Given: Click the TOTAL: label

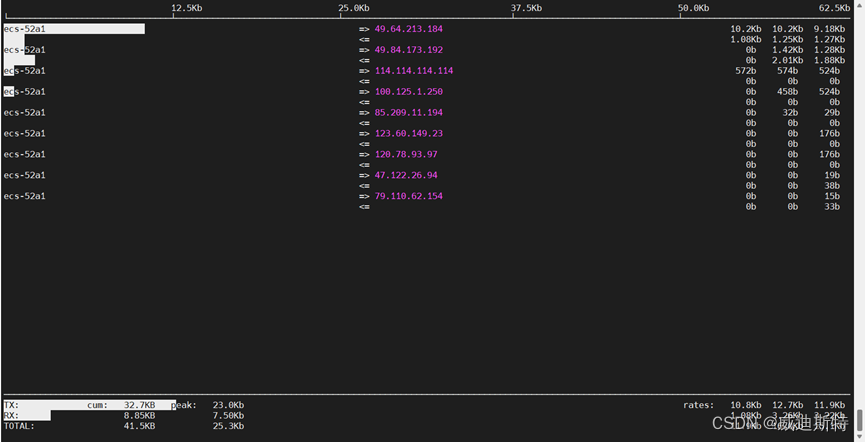Looking at the screenshot, I should [19, 426].
